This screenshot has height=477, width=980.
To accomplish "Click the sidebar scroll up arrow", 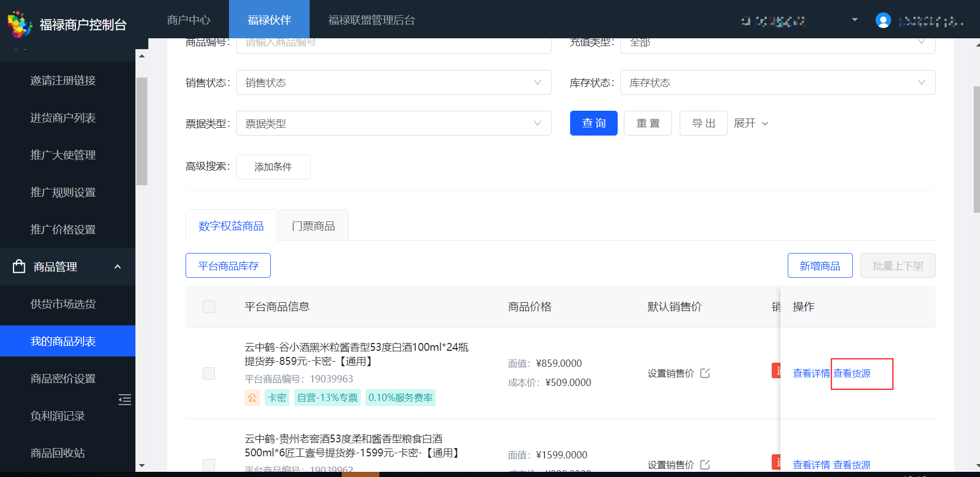I will coord(142,55).
